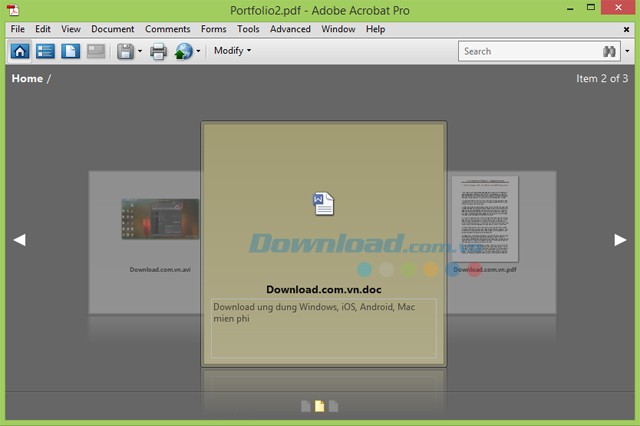Click the Home view toolbar icon
This screenshot has height=426, width=640.
click(x=20, y=51)
